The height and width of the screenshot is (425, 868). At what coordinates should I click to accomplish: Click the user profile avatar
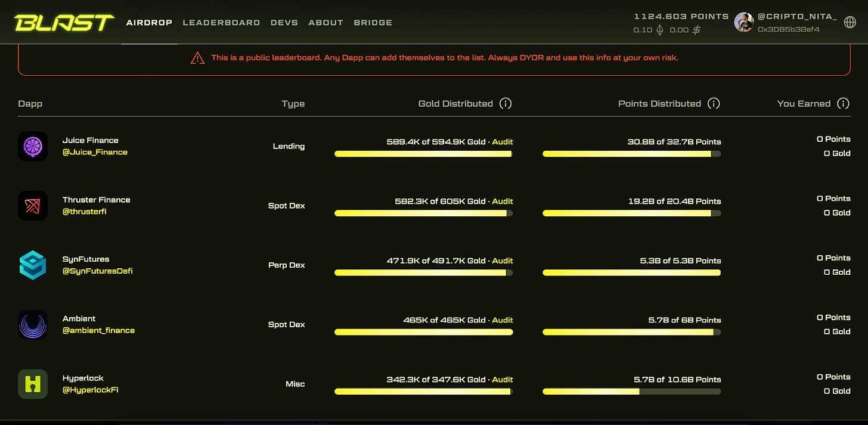[x=744, y=22]
